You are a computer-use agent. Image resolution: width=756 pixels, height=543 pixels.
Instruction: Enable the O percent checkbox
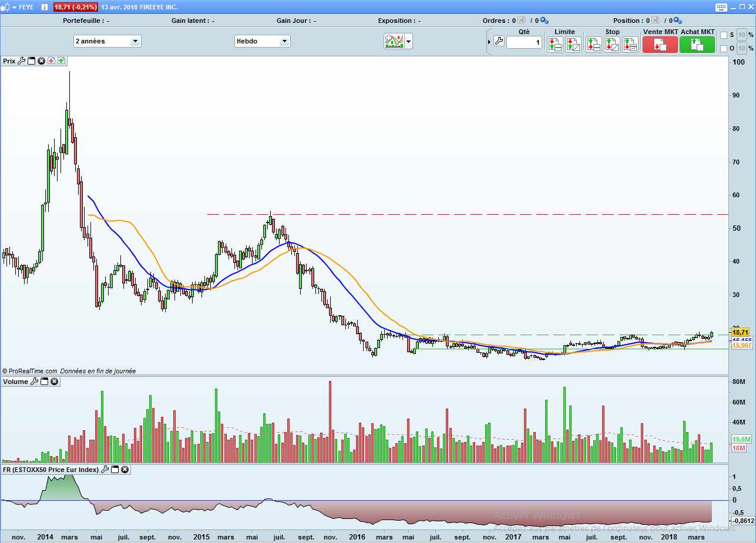point(724,48)
